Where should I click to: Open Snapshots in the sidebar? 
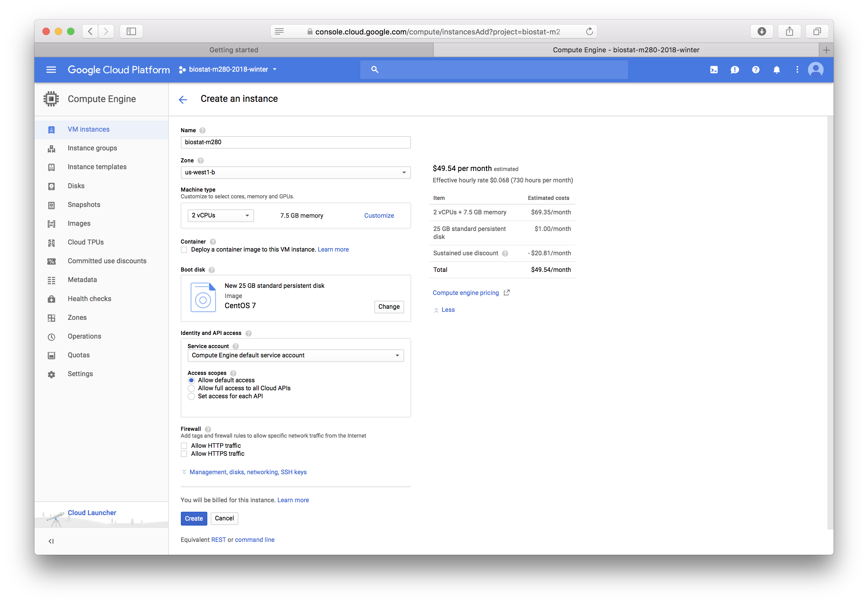pyautogui.click(x=84, y=205)
